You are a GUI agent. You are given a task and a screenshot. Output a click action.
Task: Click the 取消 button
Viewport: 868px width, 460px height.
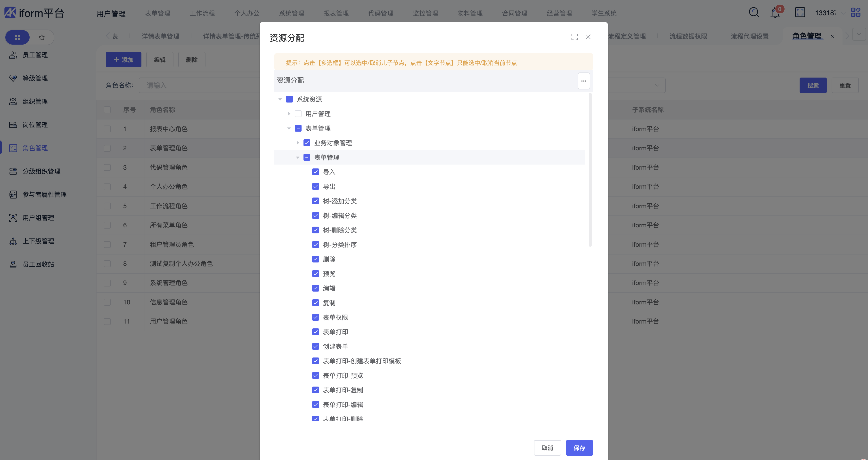click(x=547, y=448)
